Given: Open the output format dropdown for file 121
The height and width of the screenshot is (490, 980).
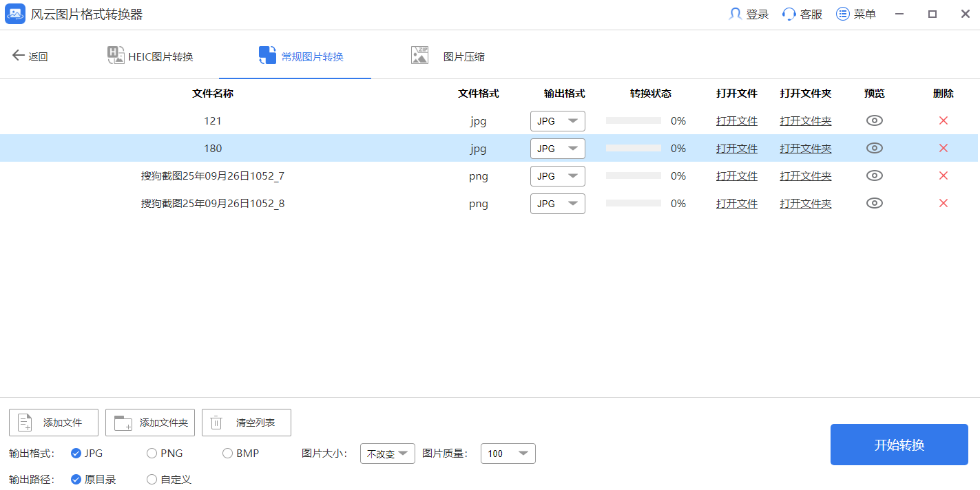Looking at the screenshot, I should tap(557, 120).
